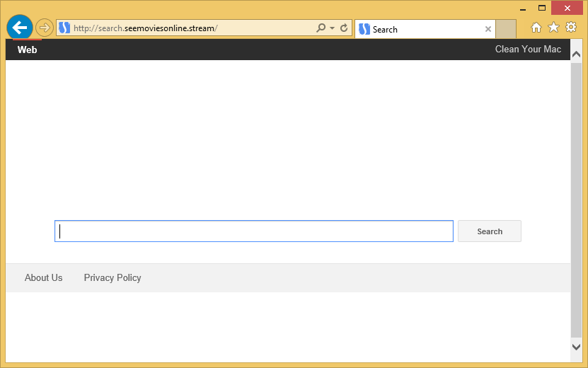Close the Search tab
This screenshot has width=588, height=368.
pos(488,29)
